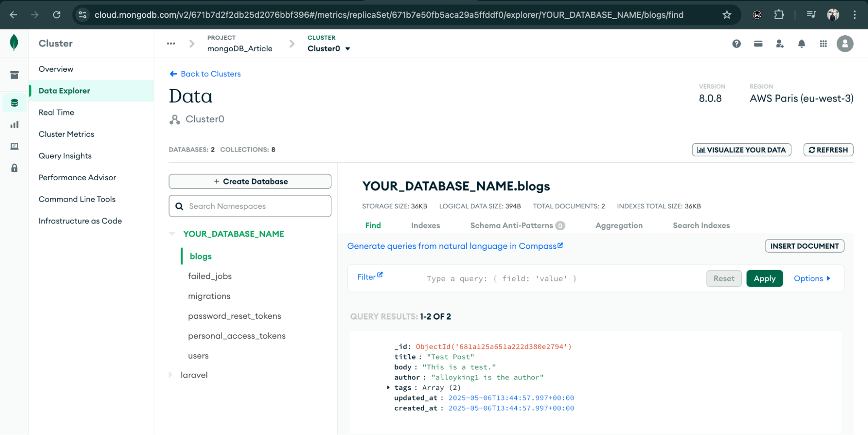Open the migrations collection

[209, 296]
